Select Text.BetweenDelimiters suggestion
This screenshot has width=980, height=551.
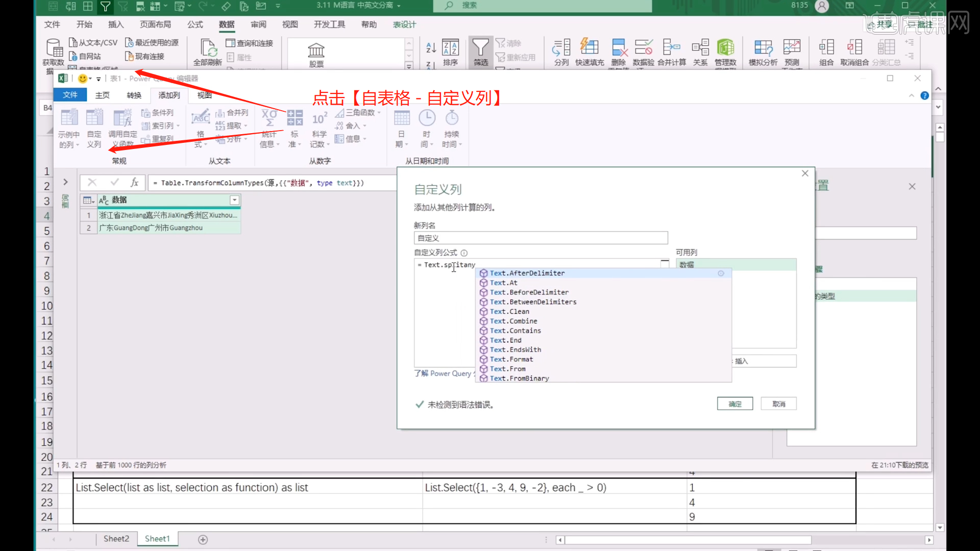pyautogui.click(x=603, y=302)
